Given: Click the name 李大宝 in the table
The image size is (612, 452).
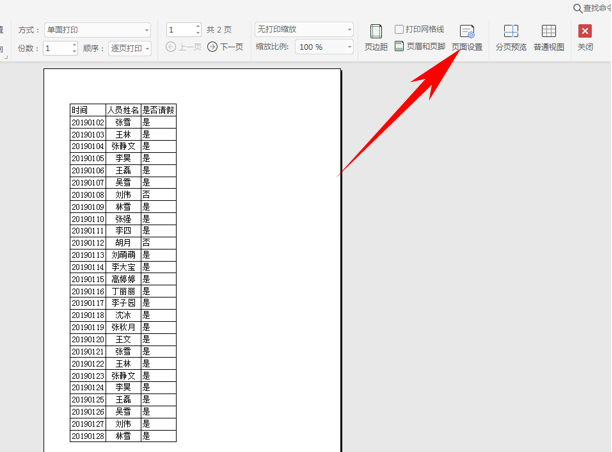Looking at the screenshot, I should pyautogui.click(x=123, y=267).
